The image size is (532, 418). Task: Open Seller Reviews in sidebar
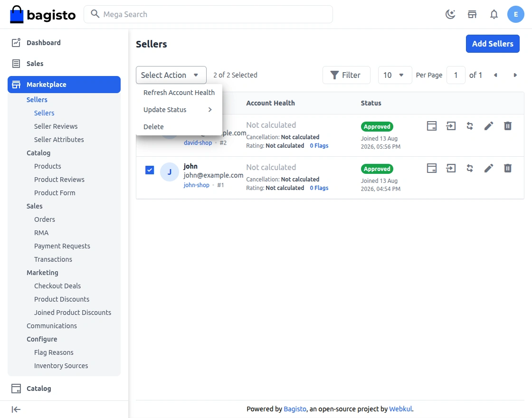[x=56, y=126]
